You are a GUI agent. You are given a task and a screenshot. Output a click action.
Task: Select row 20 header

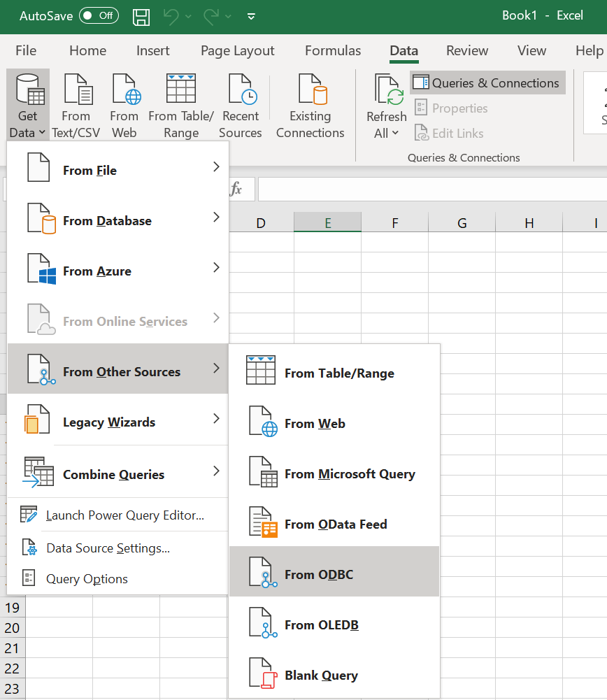[12, 628]
